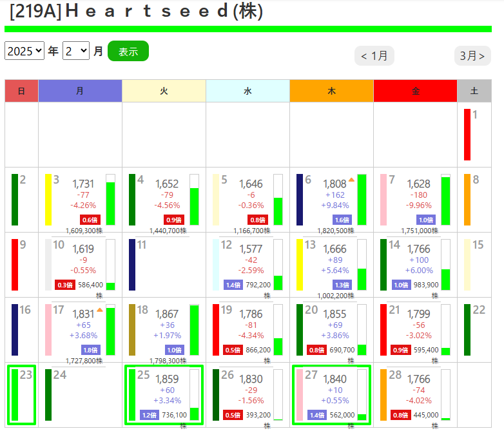Click the orange triangle on day 17
504x431 pixels.
100,310
